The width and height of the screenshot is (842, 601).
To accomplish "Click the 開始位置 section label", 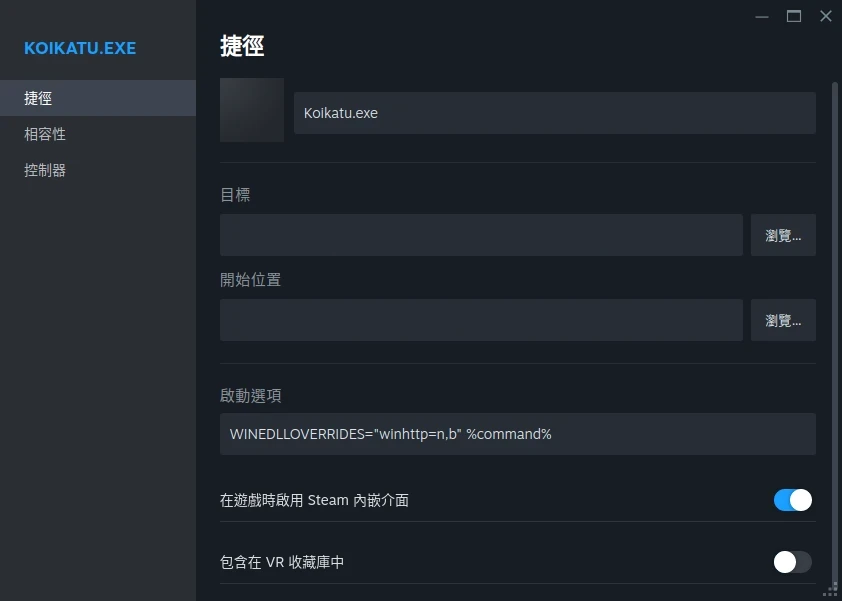I will click(250, 280).
